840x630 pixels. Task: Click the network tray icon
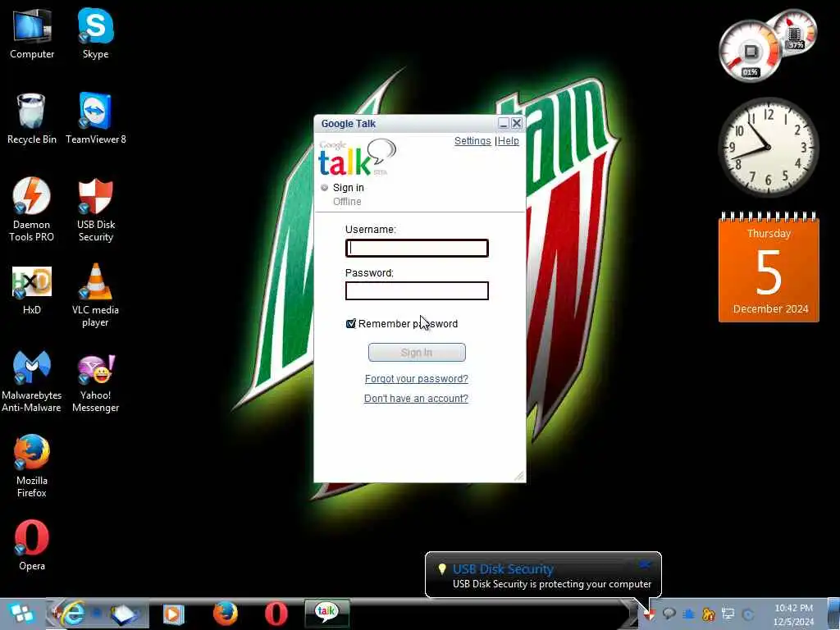(x=728, y=614)
